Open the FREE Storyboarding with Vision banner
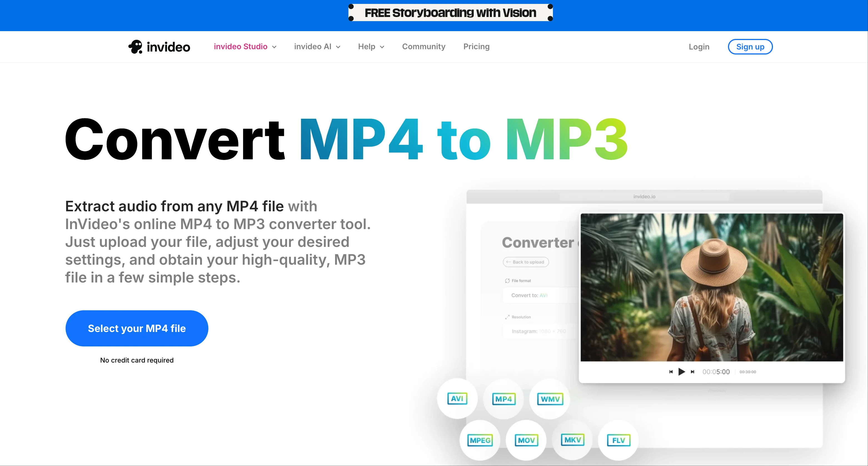The image size is (868, 466). (450, 13)
